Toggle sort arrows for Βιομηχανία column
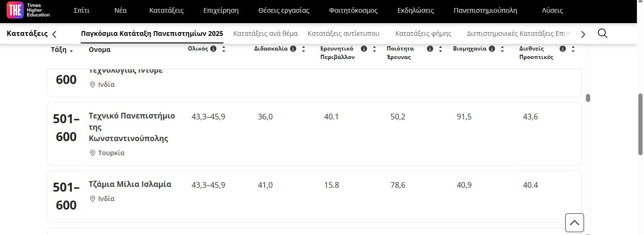644x235 pixels. point(502,49)
